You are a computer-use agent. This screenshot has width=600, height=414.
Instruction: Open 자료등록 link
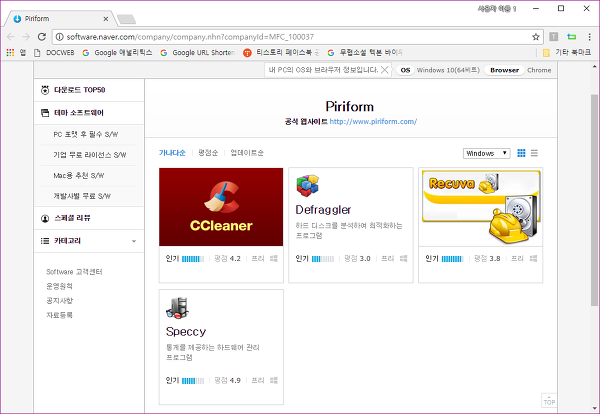pos(59,315)
